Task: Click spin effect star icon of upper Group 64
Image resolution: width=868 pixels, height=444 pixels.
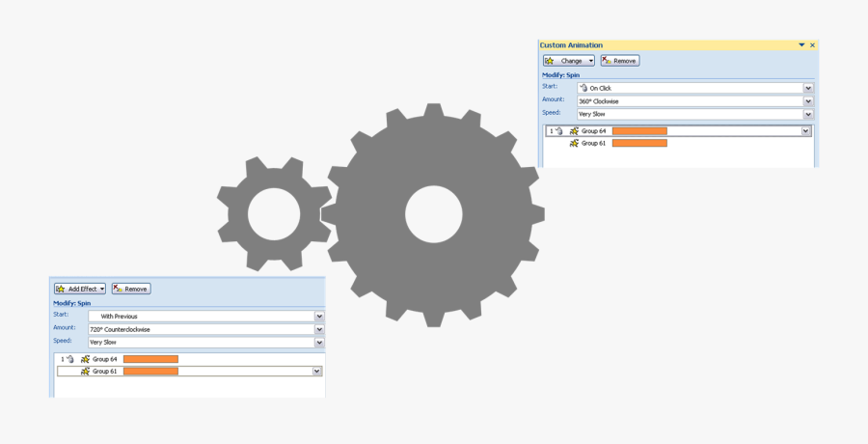Action: [574, 131]
